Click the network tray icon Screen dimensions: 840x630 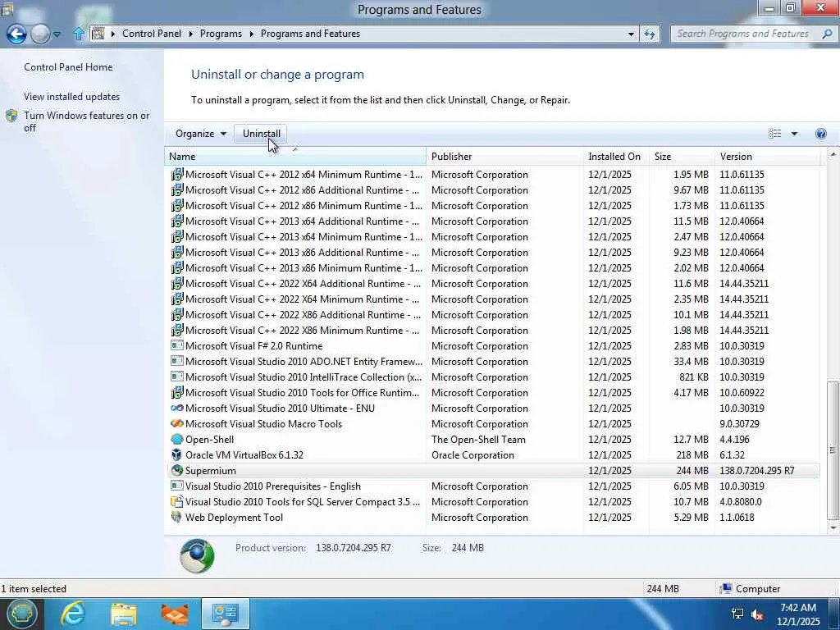tap(737, 614)
